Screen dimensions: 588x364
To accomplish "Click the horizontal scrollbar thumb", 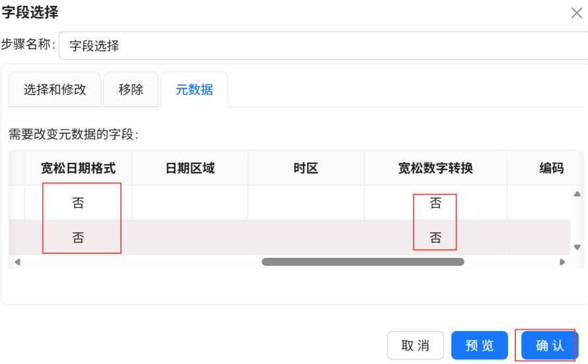I will pyautogui.click(x=362, y=262).
